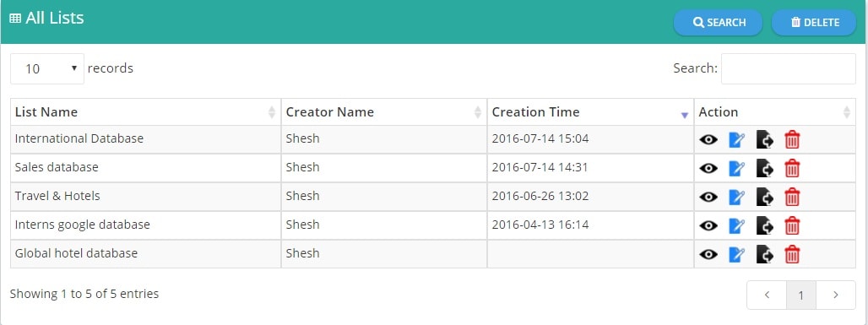
Task: Open the records per page dropdown
Action: coord(47,68)
